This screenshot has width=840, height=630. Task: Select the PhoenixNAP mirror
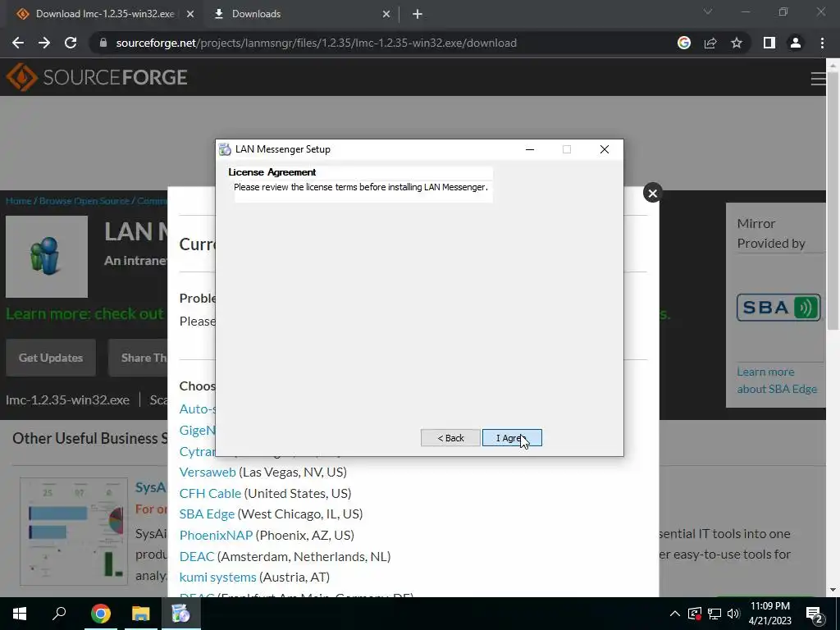tap(216, 535)
